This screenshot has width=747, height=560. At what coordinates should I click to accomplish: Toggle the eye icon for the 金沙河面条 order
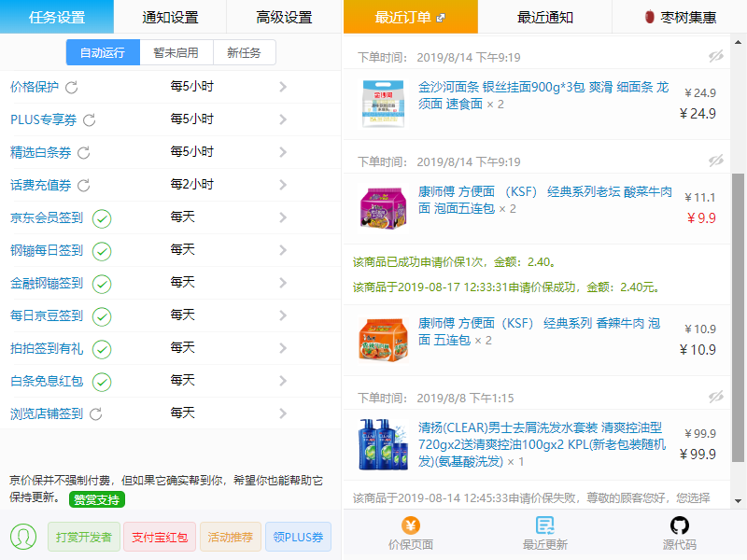click(x=716, y=57)
